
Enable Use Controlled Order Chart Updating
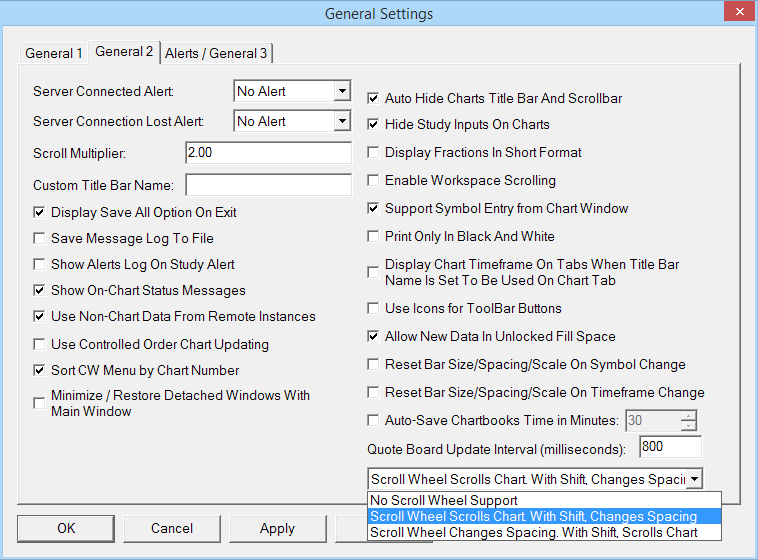(x=39, y=344)
